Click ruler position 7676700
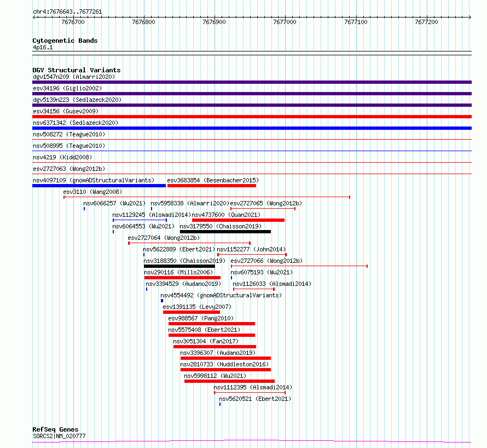The height and width of the screenshot is (448, 487). tap(73, 22)
